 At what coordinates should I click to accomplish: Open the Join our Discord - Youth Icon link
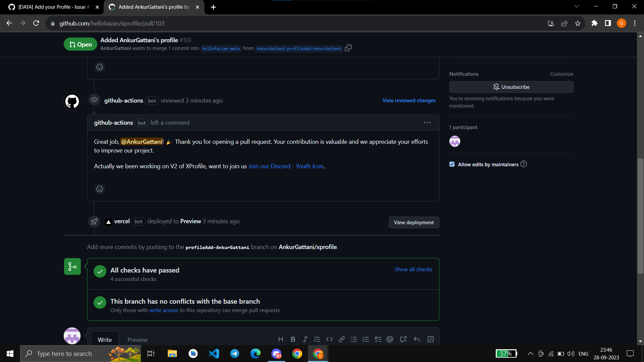[286, 166]
